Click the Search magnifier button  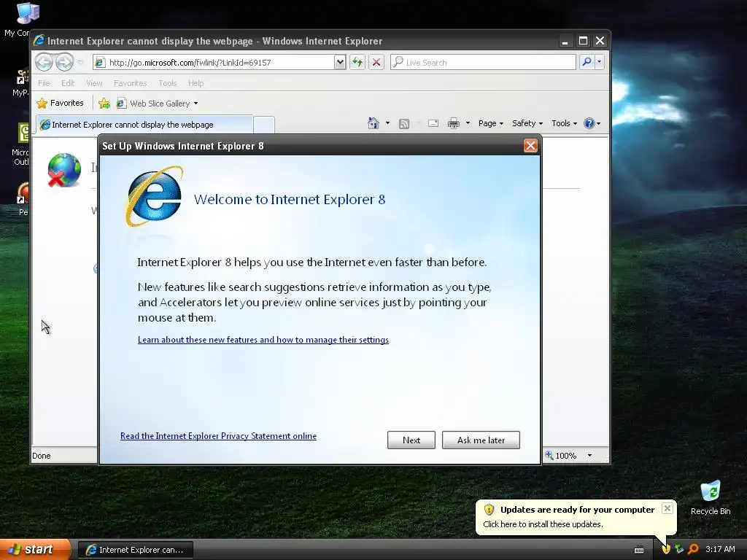587,62
